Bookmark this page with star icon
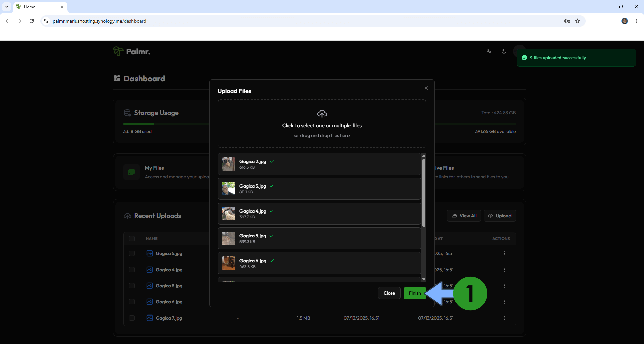The image size is (644, 344). coord(578,21)
